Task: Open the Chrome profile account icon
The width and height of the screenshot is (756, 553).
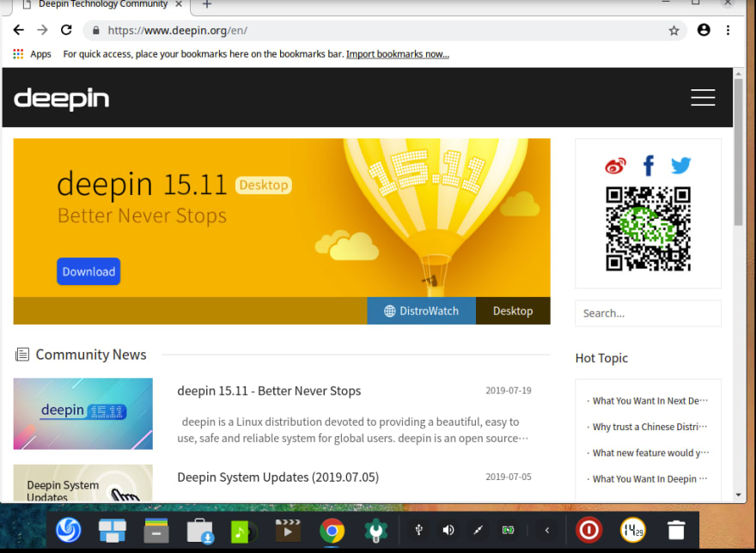Action: [x=704, y=30]
